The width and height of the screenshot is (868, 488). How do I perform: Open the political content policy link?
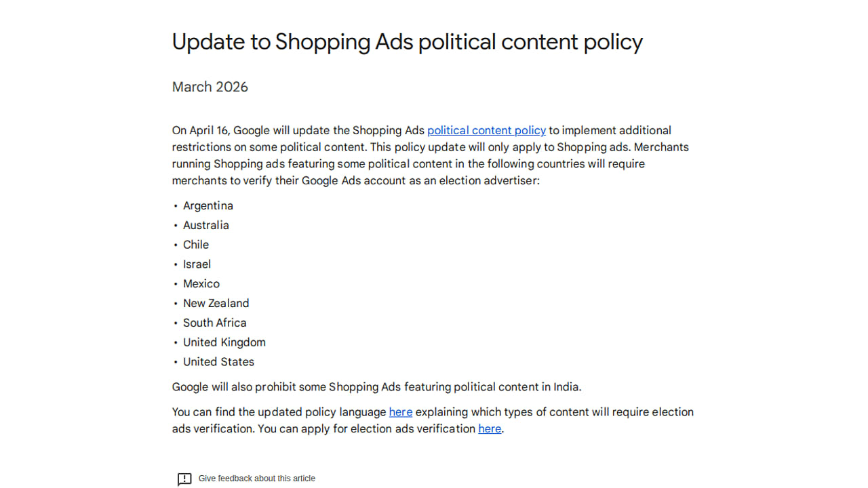click(x=486, y=130)
